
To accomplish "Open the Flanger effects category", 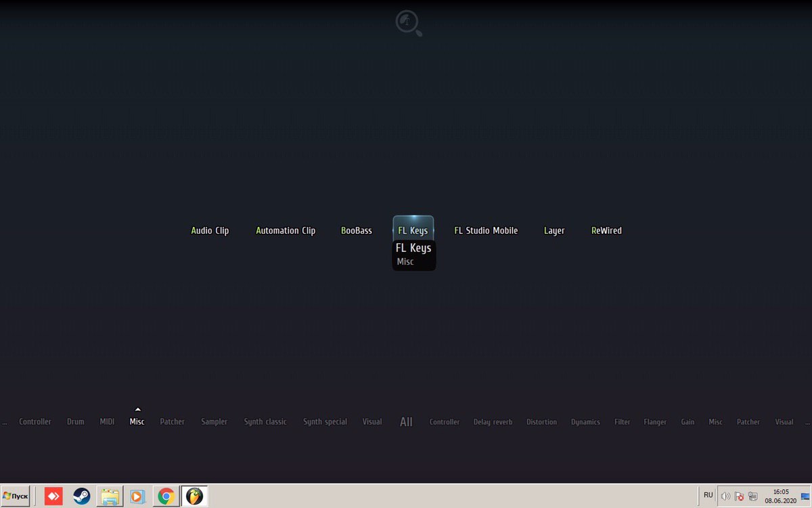I will point(655,421).
